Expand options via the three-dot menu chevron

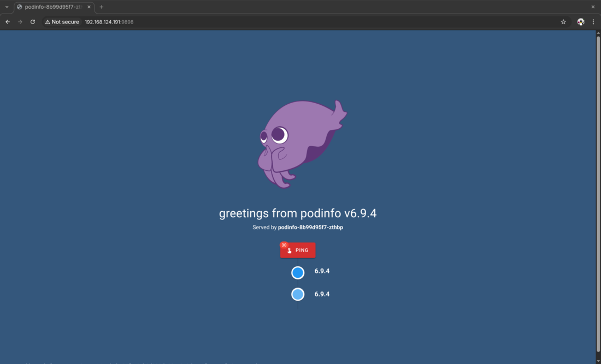pyautogui.click(x=593, y=22)
